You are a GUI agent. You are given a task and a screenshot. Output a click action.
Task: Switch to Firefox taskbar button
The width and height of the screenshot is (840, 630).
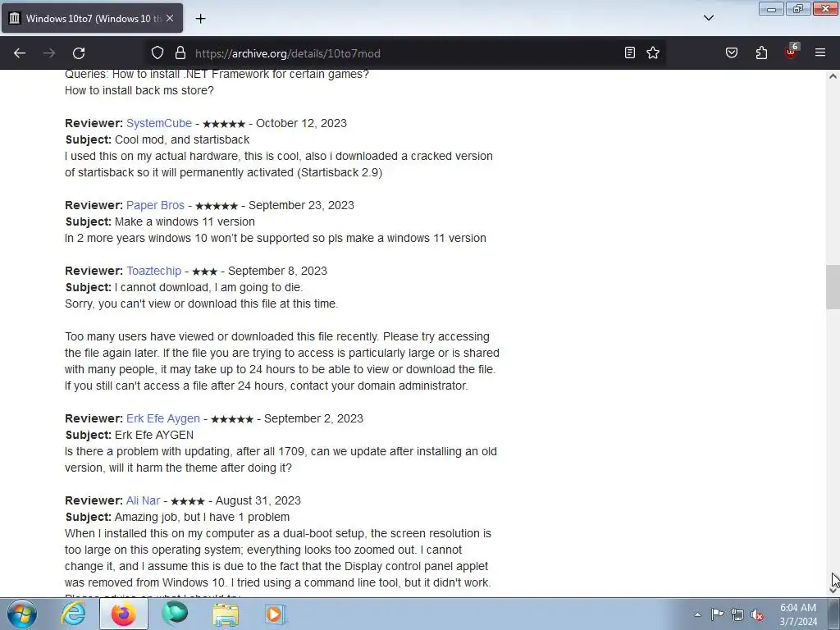pos(124,614)
